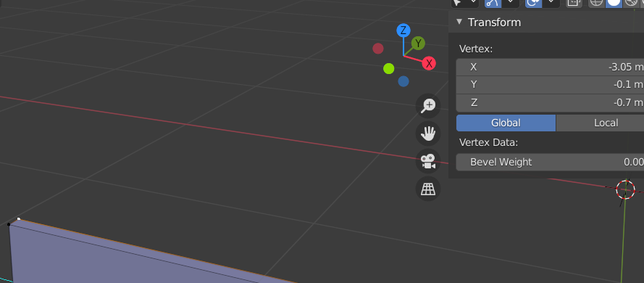Click the vertex X value field
The width and height of the screenshot is (644, 283).
tap(550, 67)
